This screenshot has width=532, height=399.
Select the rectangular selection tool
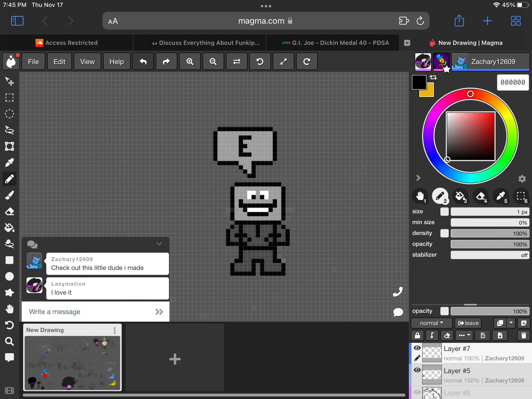tap(9, 98)
